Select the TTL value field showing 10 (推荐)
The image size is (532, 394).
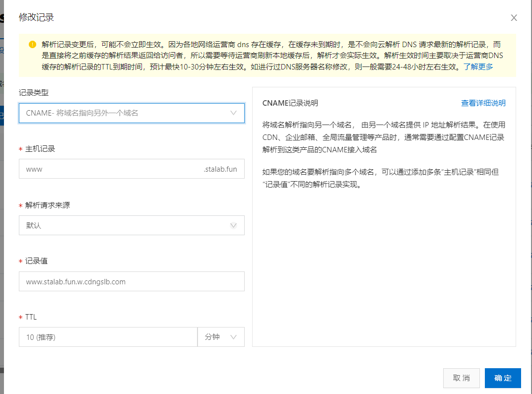108,337
